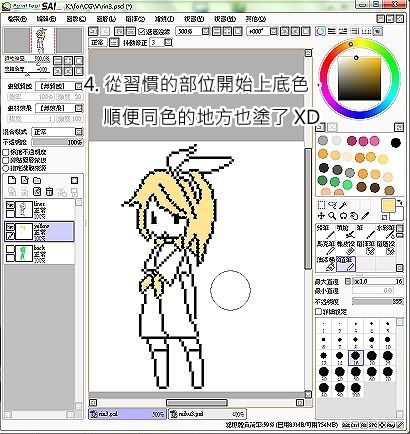This screenshot has width=410, height=434.
Task: Enable the preserve opacity checkbox
Action: click(x=6, y=152)
